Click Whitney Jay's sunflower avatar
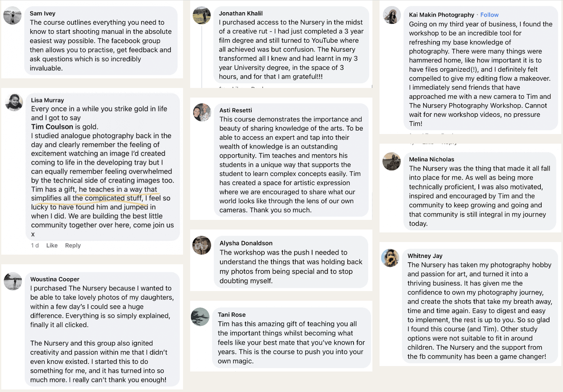 (x=390, y=258)
